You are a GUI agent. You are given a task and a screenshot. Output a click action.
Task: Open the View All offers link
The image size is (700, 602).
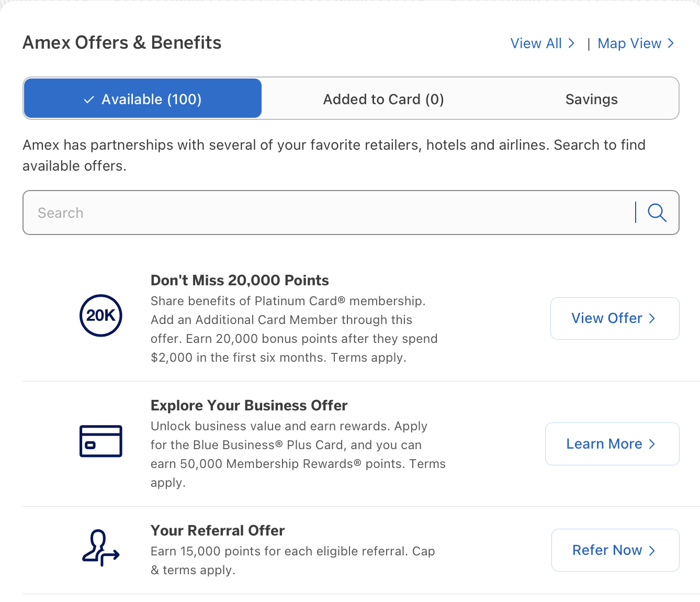543,43
